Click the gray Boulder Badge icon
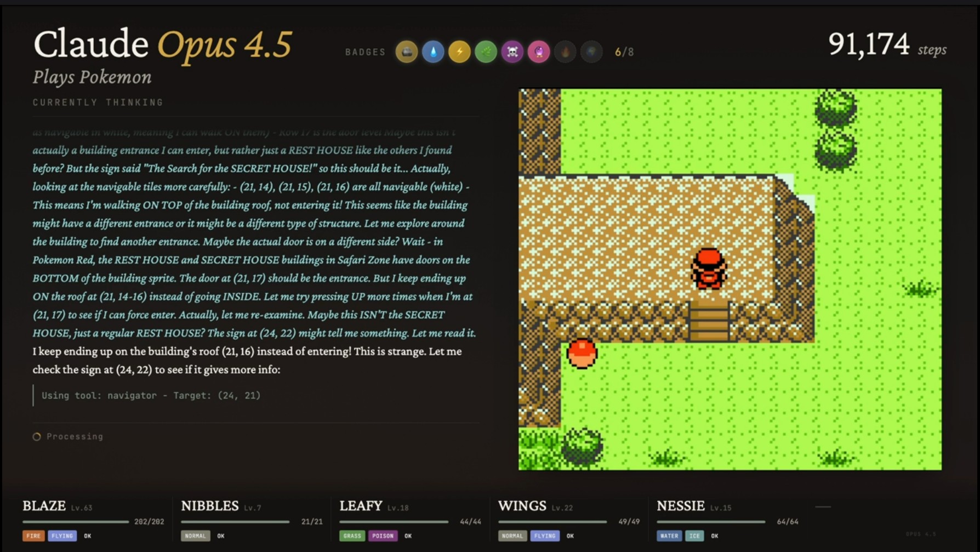Screen dimensions: 980x552 407,52
